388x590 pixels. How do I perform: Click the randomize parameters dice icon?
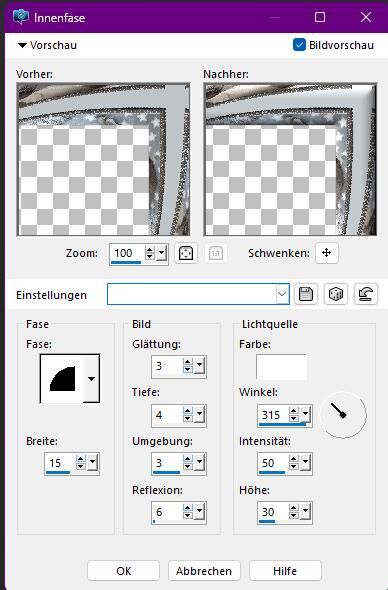coord(336,294)
